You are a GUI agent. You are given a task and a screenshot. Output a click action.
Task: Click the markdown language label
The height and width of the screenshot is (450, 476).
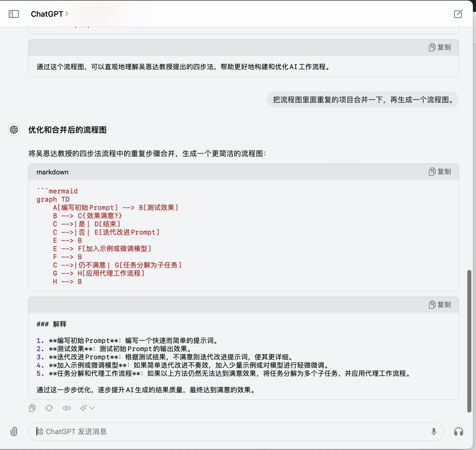[x=52, y=172]
